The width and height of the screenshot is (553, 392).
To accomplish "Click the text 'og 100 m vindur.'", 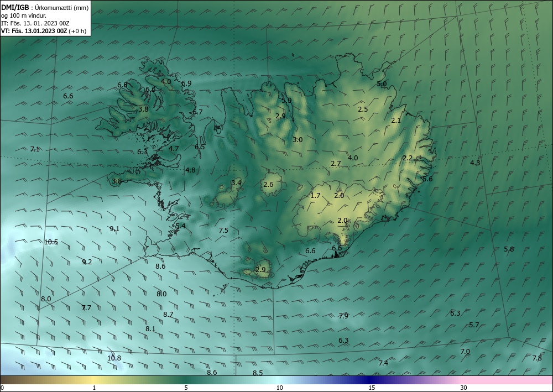I will click(x=24, y=15).
